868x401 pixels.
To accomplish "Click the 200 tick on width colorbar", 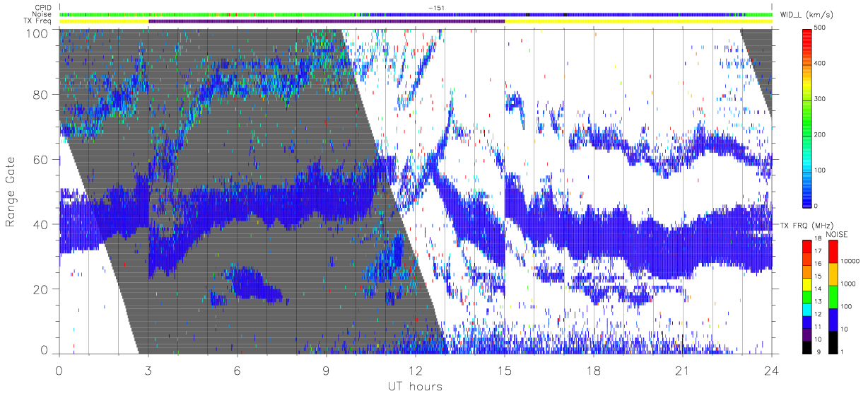I will click(821, 134).
